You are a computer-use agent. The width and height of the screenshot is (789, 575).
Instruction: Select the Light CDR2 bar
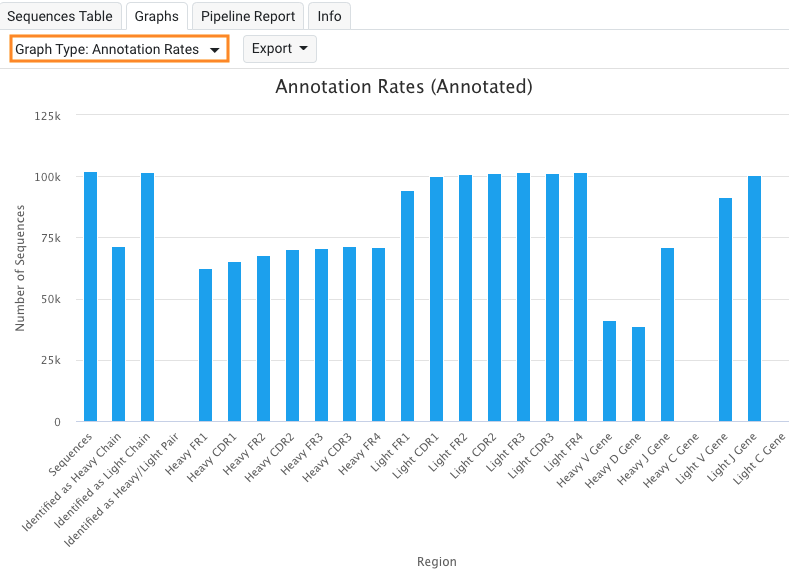click(495, 298)
